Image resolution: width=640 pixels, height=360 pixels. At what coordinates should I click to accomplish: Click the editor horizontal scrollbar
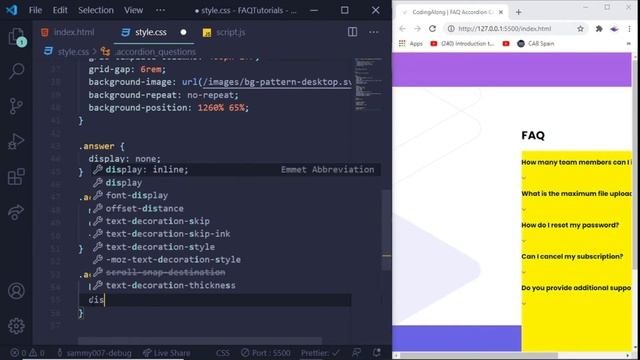200,340
